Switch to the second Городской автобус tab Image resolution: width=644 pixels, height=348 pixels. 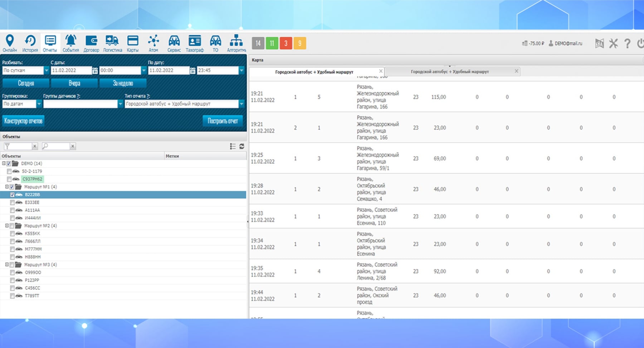point(449,72)
